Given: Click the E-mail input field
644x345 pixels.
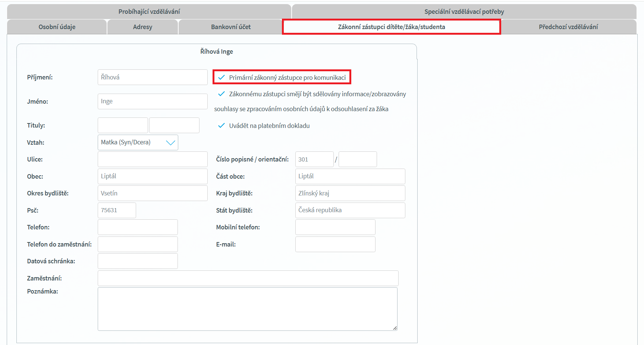Looking at the screenshot, I should pyautogui.click(x=335, y=244).
